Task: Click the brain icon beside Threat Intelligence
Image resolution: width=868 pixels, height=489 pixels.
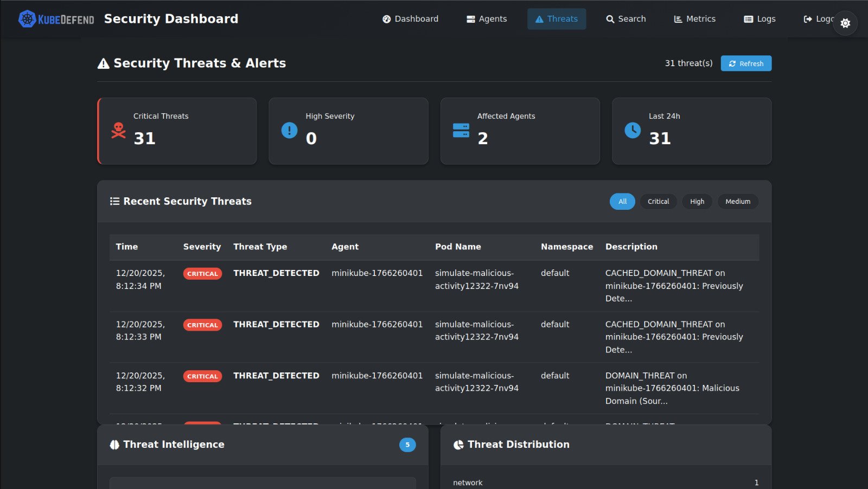Action: coord(114,445)
